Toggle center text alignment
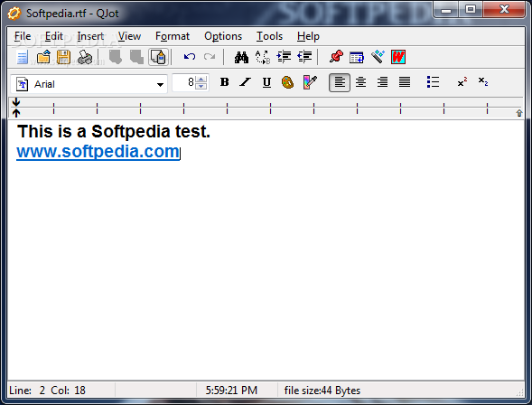Screen dimensions: 532x405 coord(360,82)
